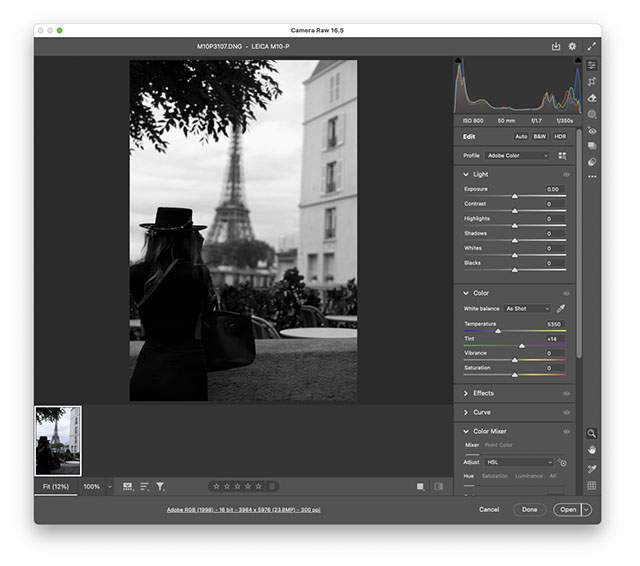Collapse the Light panel
640x566 pixels.
(x=466, y=175)
